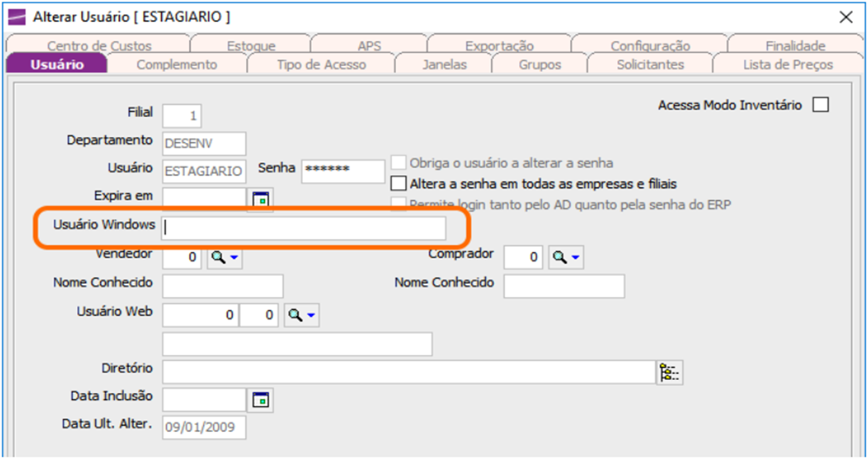Viewport: 868px width, 461px height.
Task: Select the Configuração tab
Action: 650,46
